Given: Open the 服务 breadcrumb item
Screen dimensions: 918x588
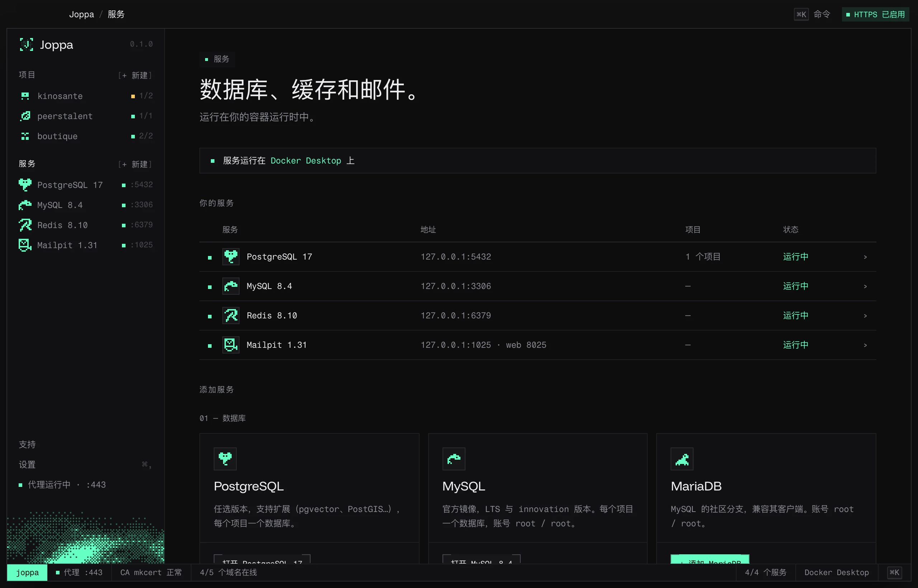Looking at the screenshot, I should point(116,14).
